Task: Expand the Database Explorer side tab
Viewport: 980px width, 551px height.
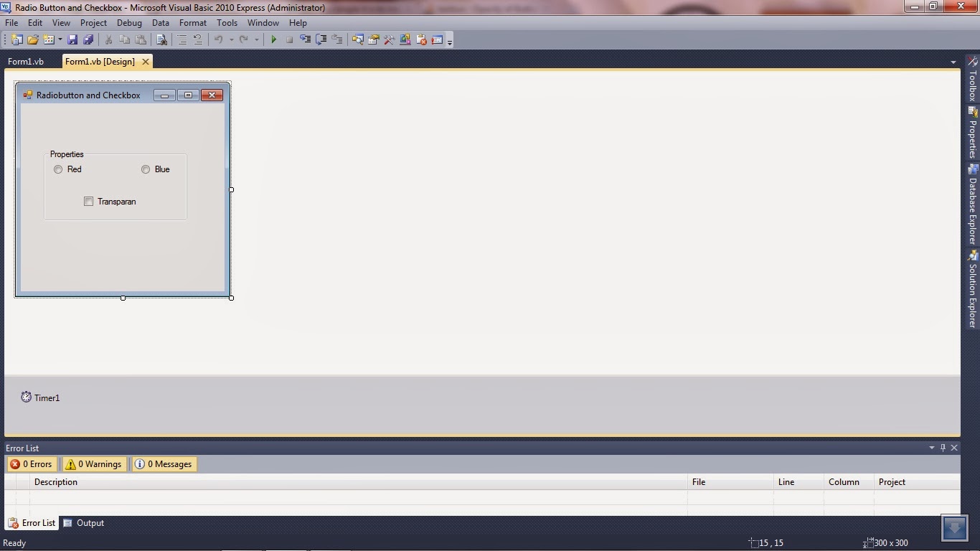Action: tap(973, 204)
